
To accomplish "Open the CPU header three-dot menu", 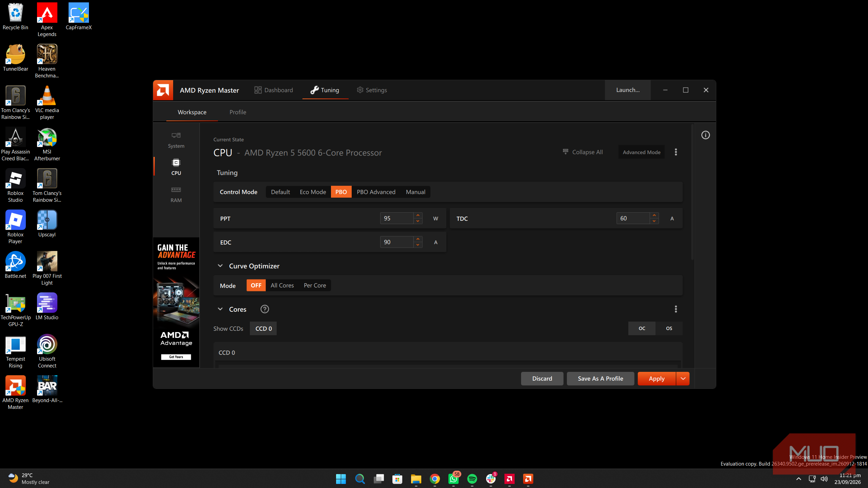I will [676, 152].
